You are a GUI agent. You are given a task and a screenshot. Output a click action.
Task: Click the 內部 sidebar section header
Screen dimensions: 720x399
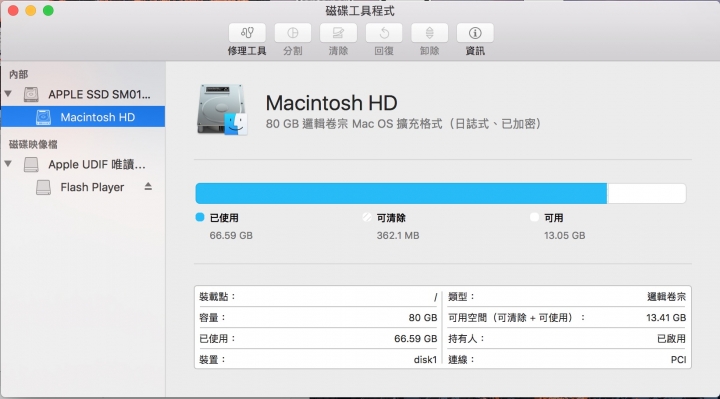[19, 74]
